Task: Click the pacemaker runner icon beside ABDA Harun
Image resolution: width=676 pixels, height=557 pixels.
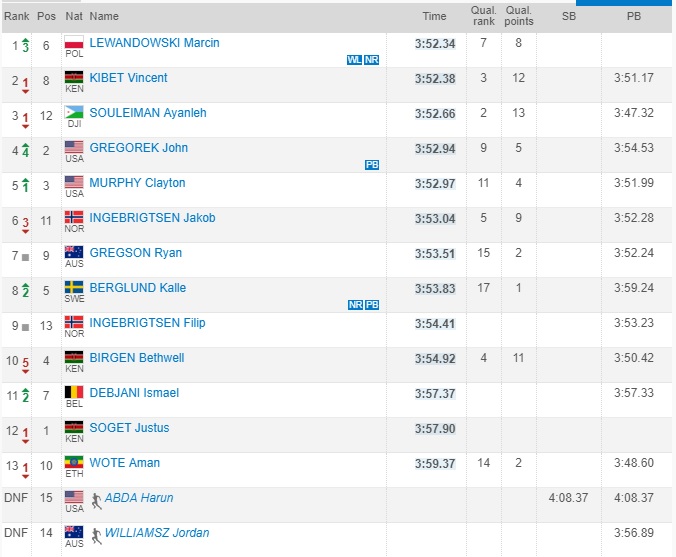Action: 97,501
